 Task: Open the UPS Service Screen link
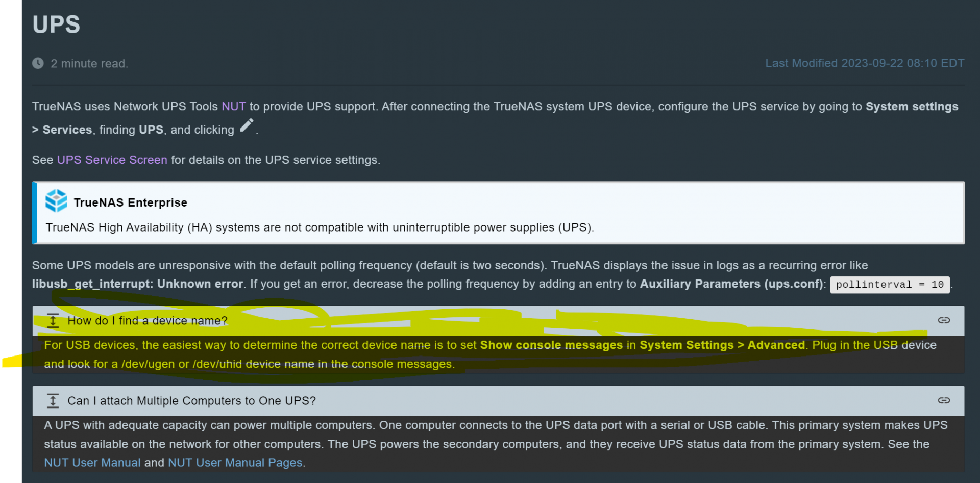click(x=112, y=160)
